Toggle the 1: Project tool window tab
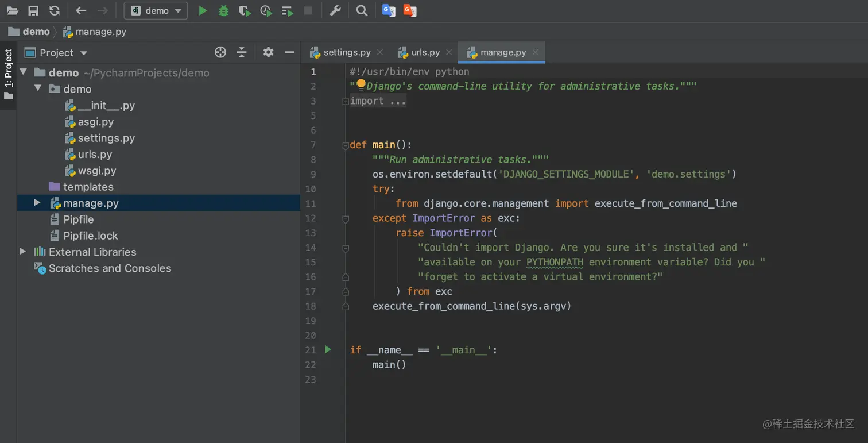This screenshot has height=443, width=868. click(8, 74)
